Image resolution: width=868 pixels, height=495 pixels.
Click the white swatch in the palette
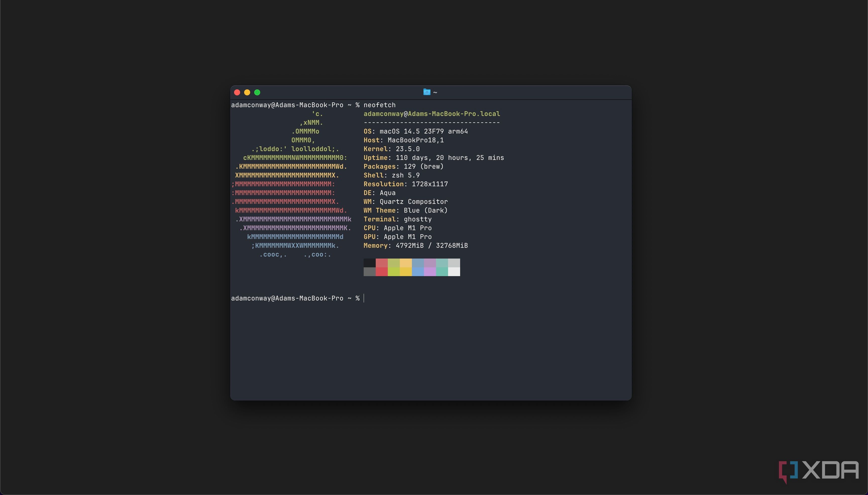point(454,271)
